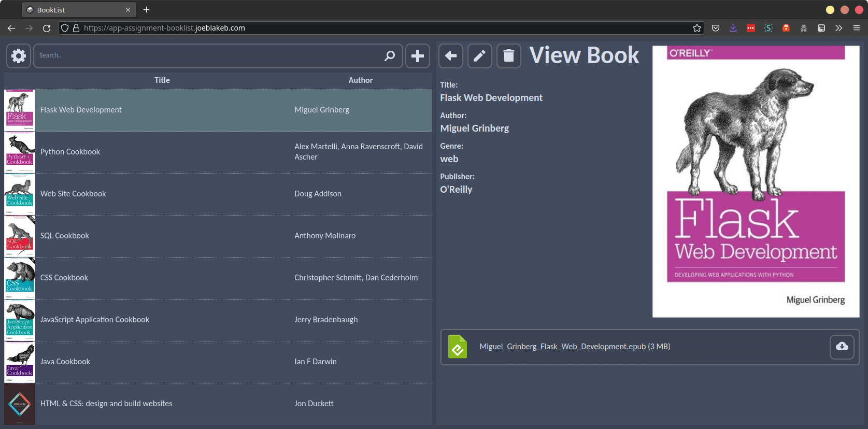Screen dimensions: 868x429
Task: Select the Python Cookbook row
Action: click(218, 152)
